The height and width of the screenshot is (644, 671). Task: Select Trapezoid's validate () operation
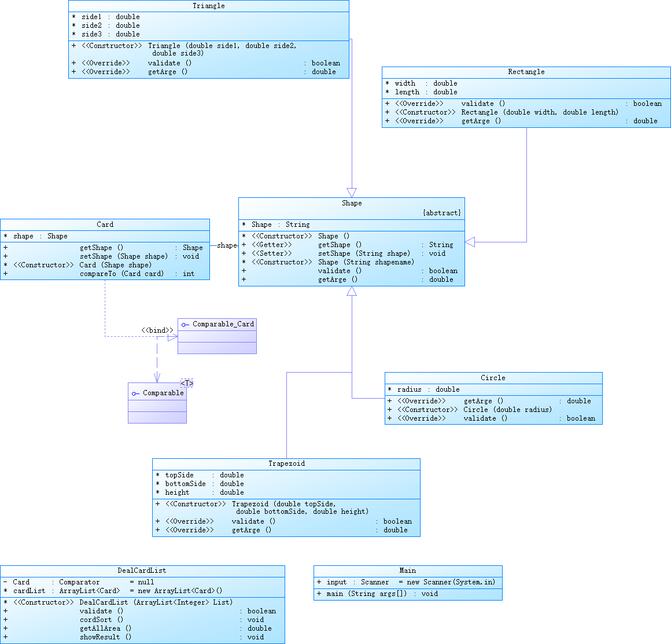click(x=283, y=521)
